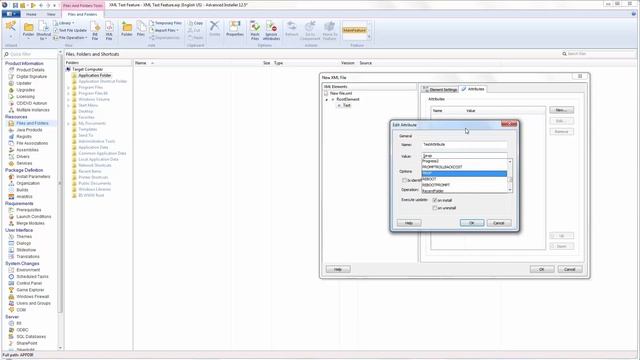Open the Builds page icon
This screenshot has height=360, width=640.
tap(11, 190)
